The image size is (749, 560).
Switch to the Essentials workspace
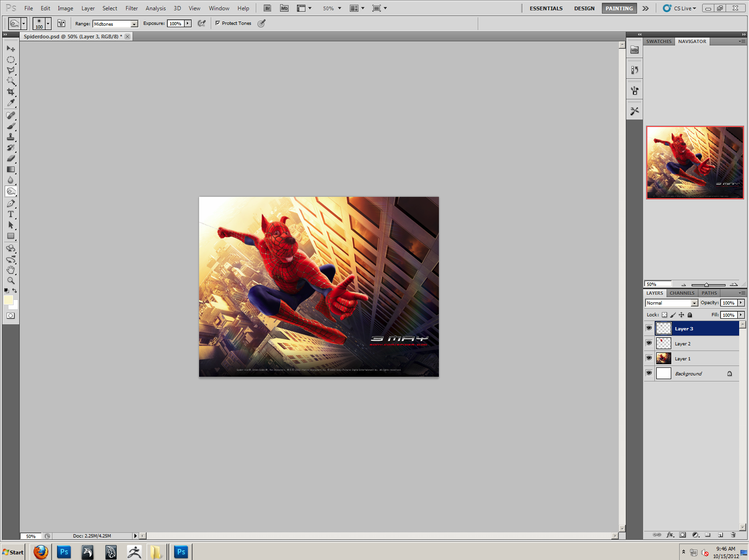[x=546, y=8]
